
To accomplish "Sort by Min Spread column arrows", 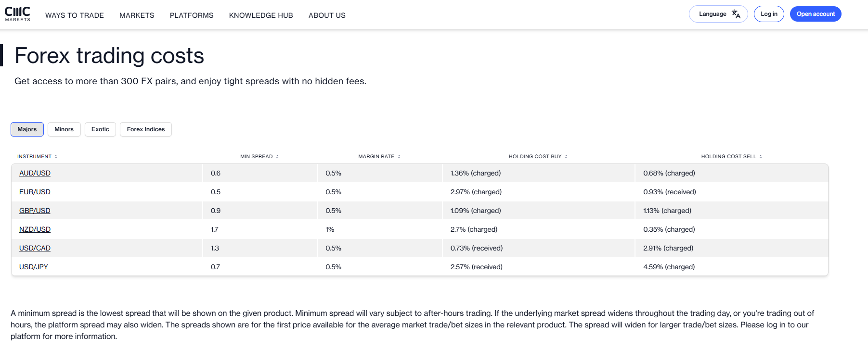I will coord(277,157).
